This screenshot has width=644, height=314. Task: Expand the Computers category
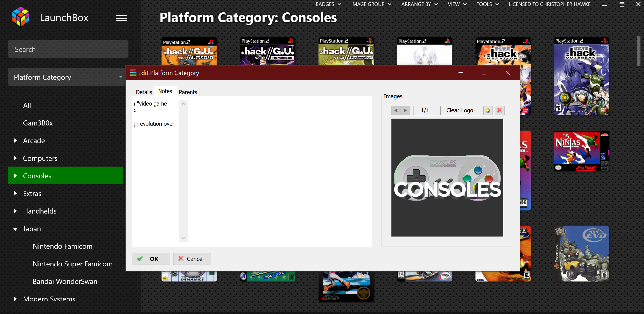pos(15,158)
